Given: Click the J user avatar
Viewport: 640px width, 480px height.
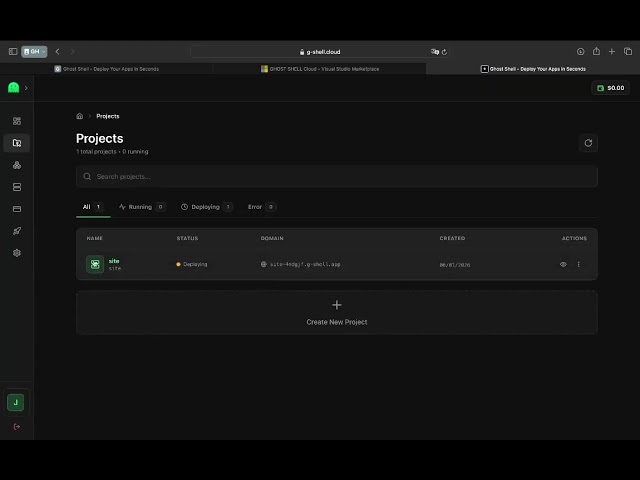Looking at the screenshot, I should point(16,402).
